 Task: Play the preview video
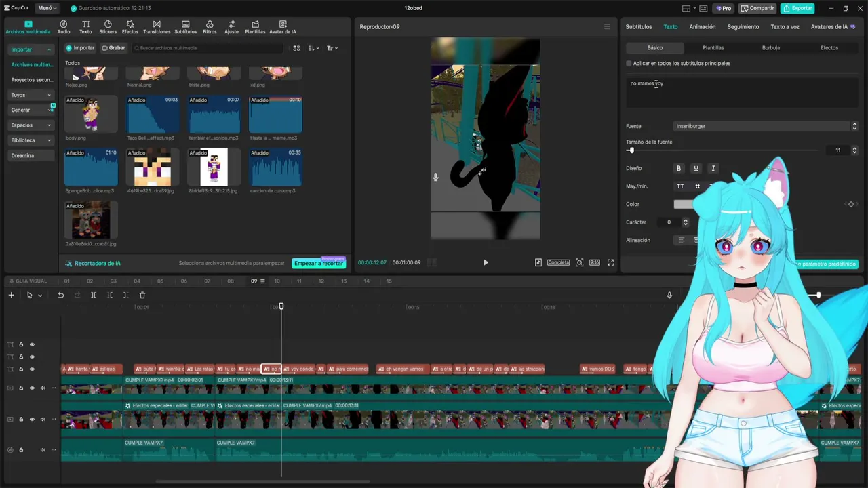pyautogui.click(x=486, y=262)
